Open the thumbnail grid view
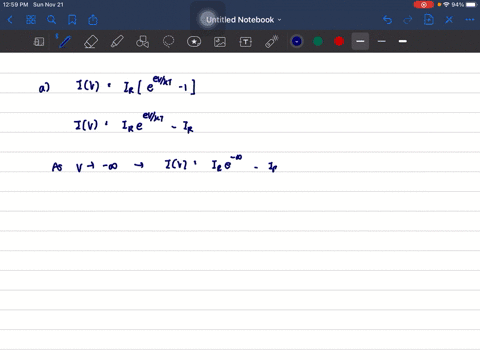 click(x=31, y=20)
